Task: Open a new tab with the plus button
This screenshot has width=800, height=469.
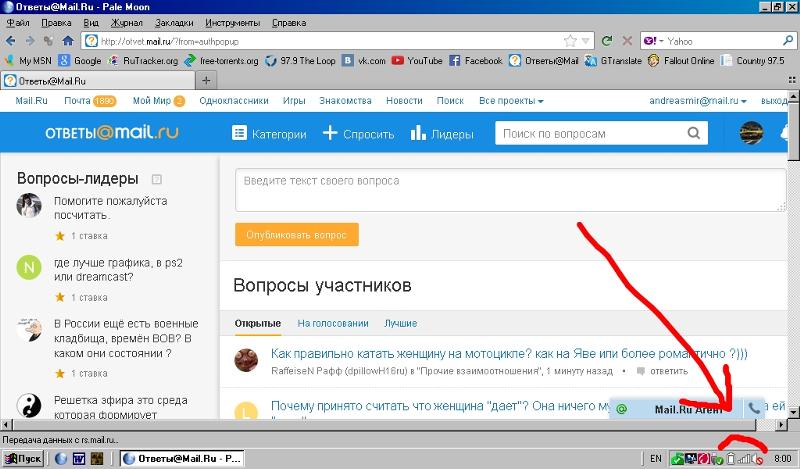Action: 206,80
